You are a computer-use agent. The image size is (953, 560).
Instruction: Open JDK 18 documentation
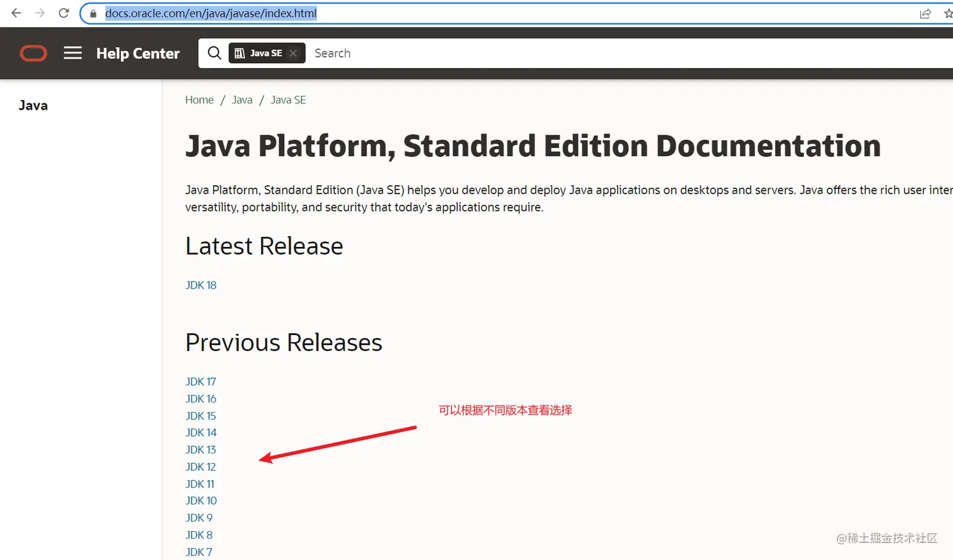[x=201, y=285]
